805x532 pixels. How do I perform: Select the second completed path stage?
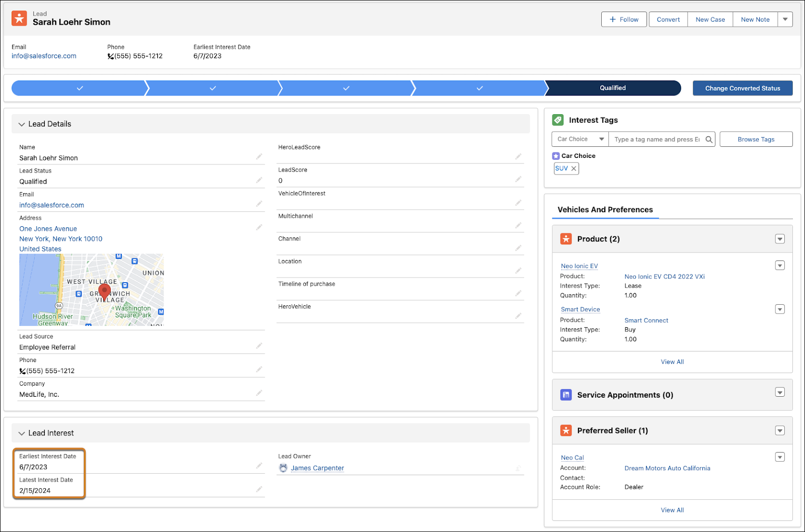(213, 88)
